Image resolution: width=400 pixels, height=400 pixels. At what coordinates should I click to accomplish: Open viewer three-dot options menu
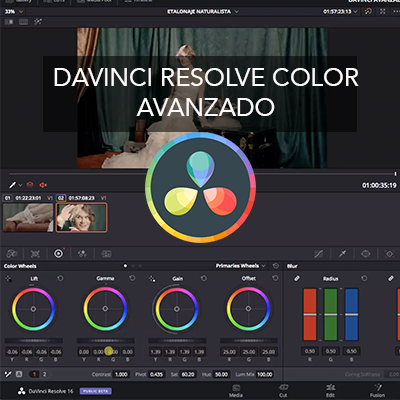(396, 11)
